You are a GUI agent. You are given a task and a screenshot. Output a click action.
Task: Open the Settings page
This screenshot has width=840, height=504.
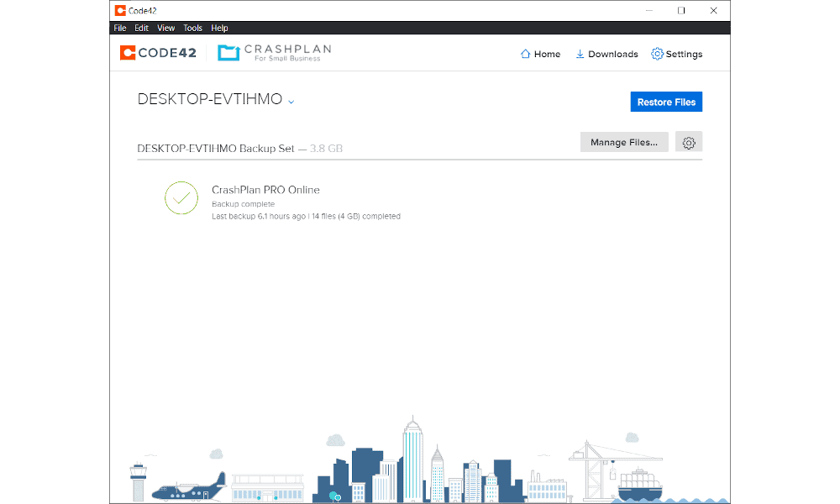click(x=676, y=54)
